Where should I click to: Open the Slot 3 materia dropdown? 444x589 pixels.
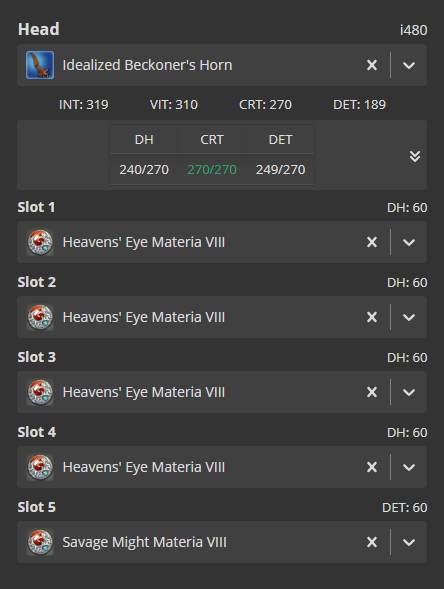[x=409, y=392]
